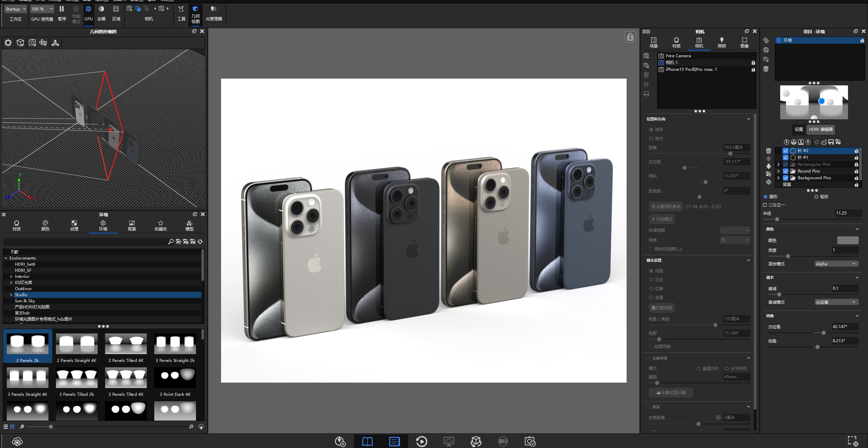Open the 收藏夹 library tab
Viewport: 868px width, 448px height.
point(161,226)
